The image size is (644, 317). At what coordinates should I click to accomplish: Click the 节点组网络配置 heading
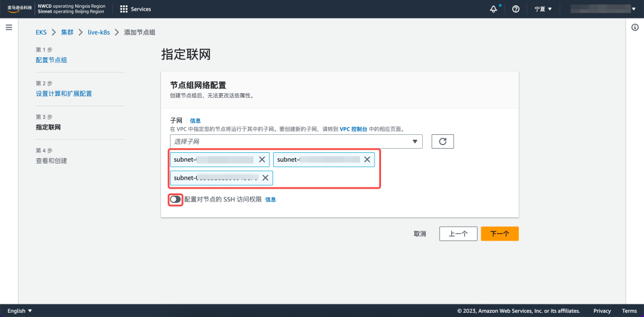click(x=198, y=85)
